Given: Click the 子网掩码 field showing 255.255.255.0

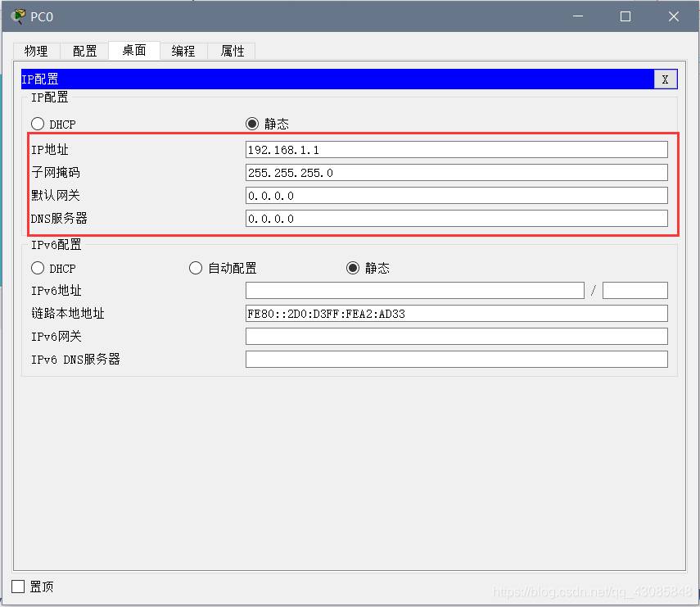Looking at the screenshot, I should click(x=457, y=172).
